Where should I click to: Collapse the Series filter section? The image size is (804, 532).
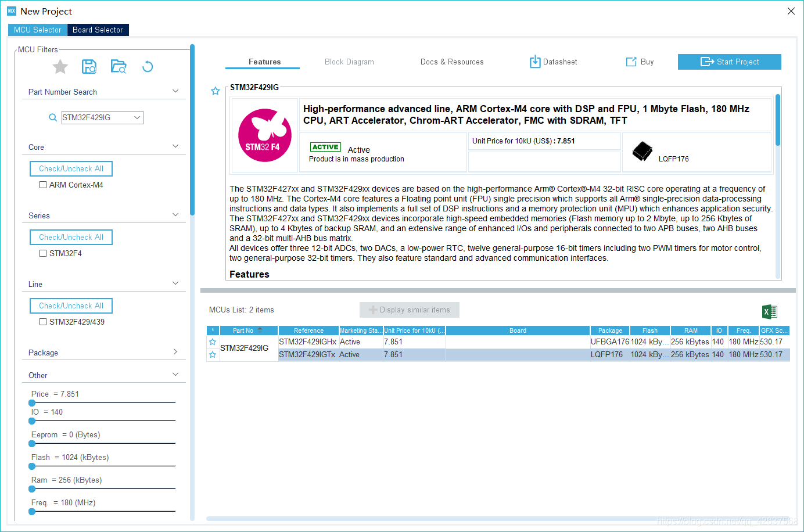pyautogui.click(x=175, y=215)
